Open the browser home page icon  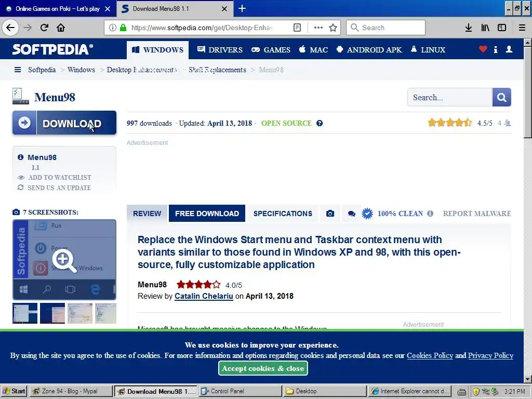click(61, 28)
